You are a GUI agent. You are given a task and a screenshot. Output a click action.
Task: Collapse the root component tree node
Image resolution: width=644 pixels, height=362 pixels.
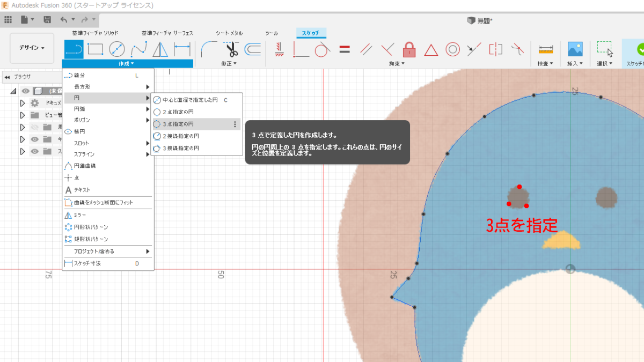(x=13, y=91)
